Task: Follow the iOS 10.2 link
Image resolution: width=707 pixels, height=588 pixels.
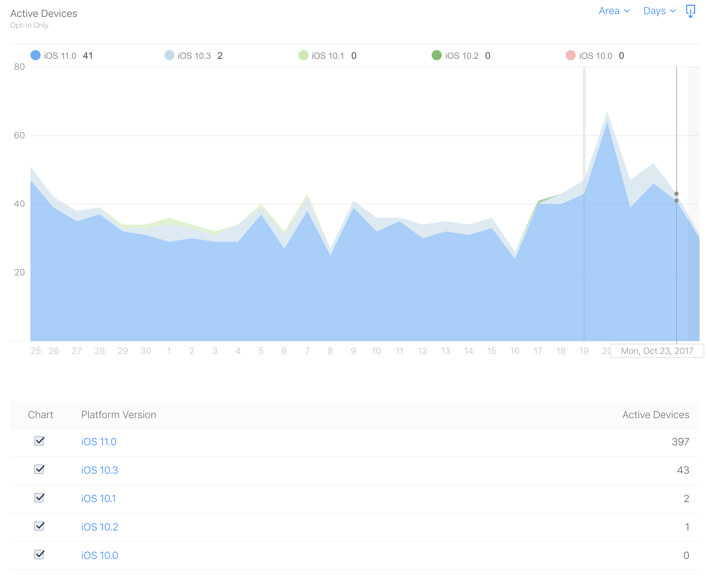Action: (x=99, y=527)
